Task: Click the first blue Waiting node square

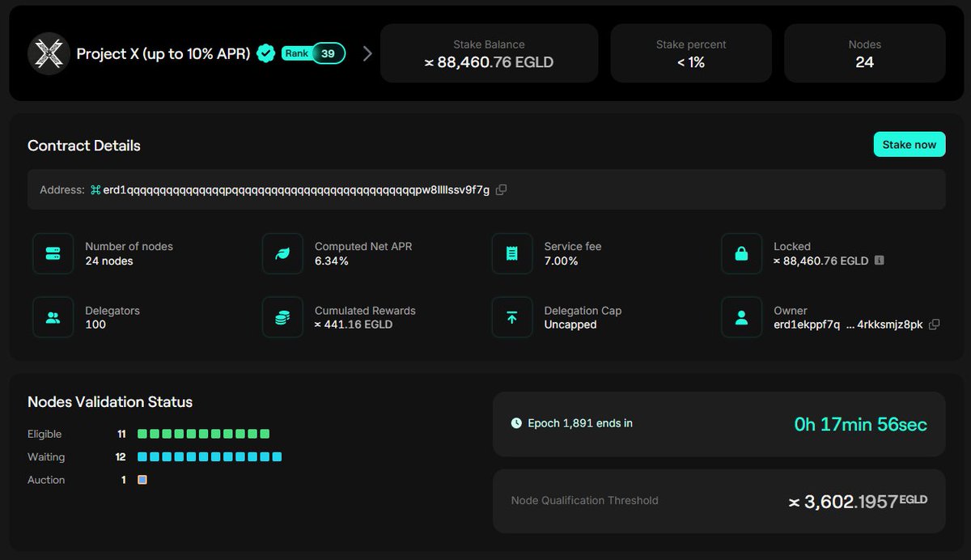Action: pyautogui.click(x=142, y=456)
